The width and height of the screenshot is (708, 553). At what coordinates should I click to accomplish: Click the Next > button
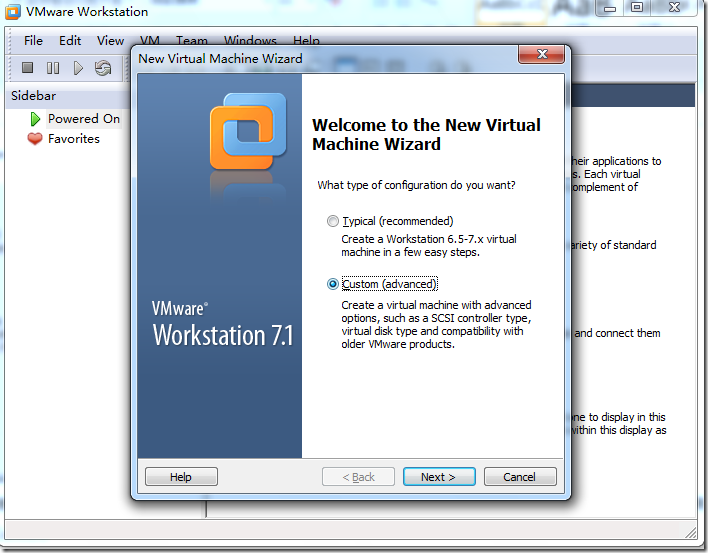click(x=439, y=477)
